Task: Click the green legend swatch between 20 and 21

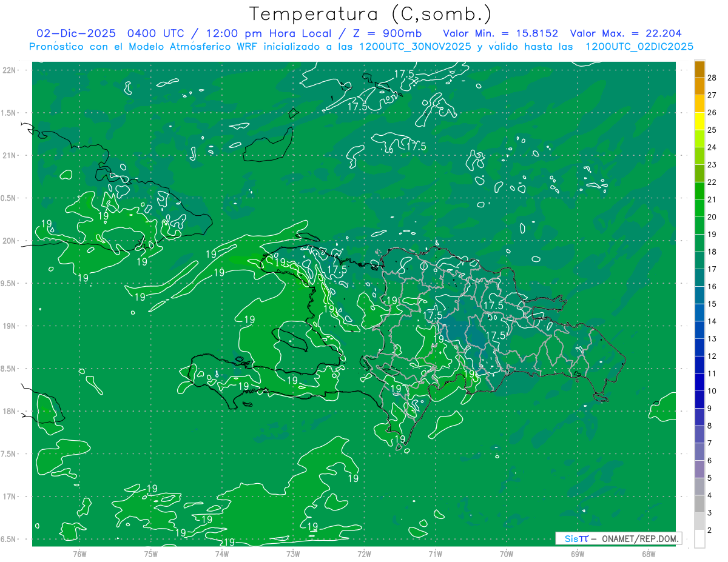Action: coord(699,209)
